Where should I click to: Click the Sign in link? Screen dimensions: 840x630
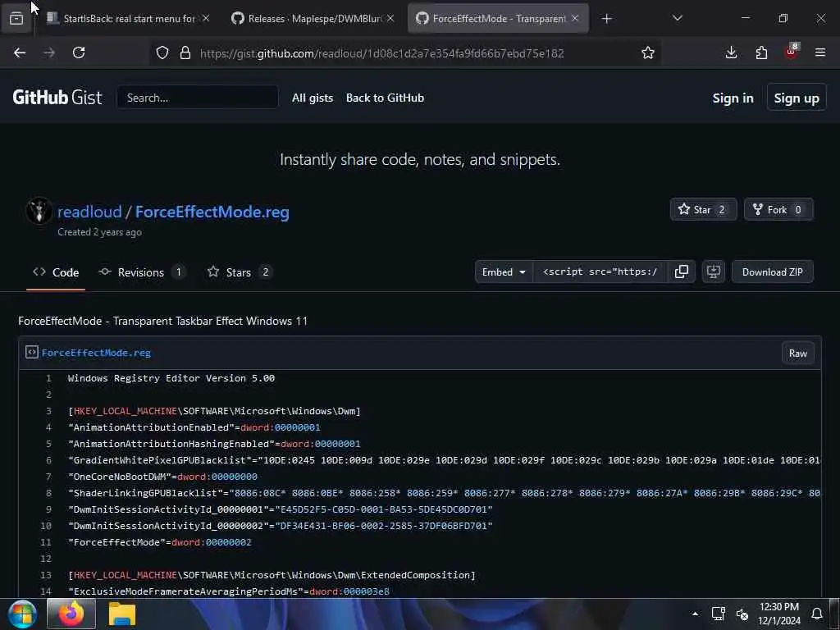[733, 98]
